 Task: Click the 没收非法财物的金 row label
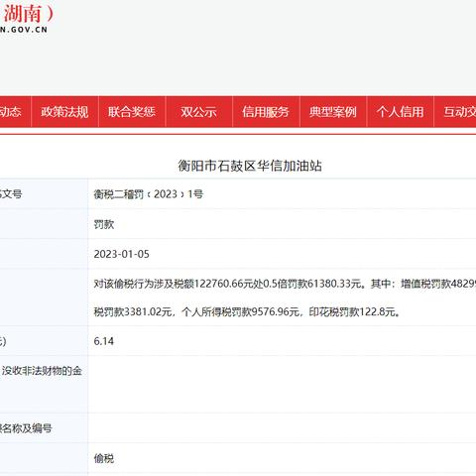[42, 371]
